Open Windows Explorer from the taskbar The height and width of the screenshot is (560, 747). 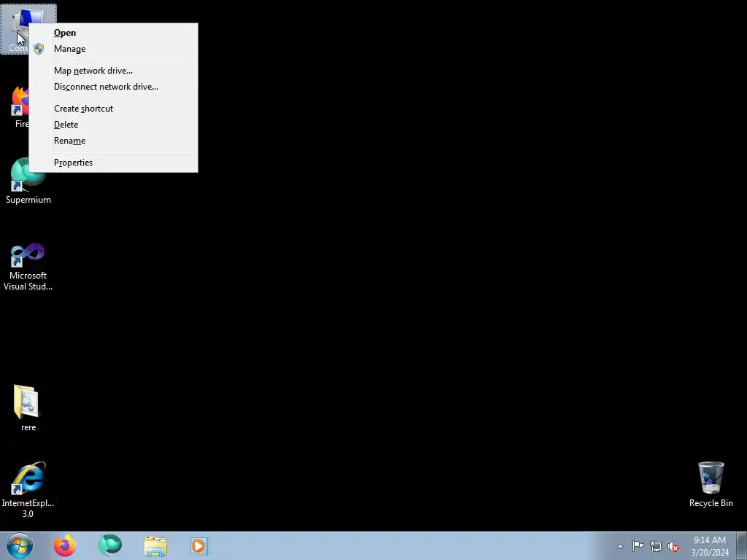155,546
